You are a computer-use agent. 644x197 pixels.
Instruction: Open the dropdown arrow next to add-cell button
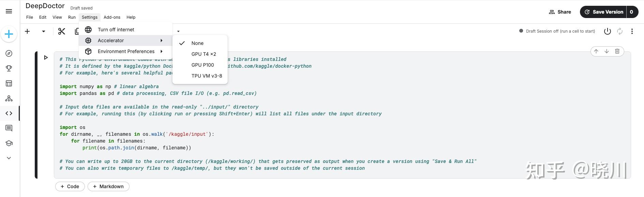(43, 31)
